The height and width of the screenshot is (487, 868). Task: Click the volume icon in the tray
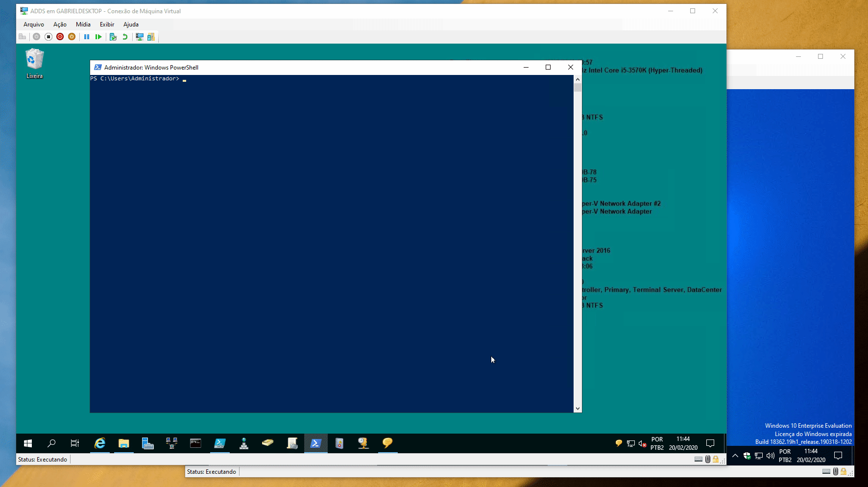(641, 443)
